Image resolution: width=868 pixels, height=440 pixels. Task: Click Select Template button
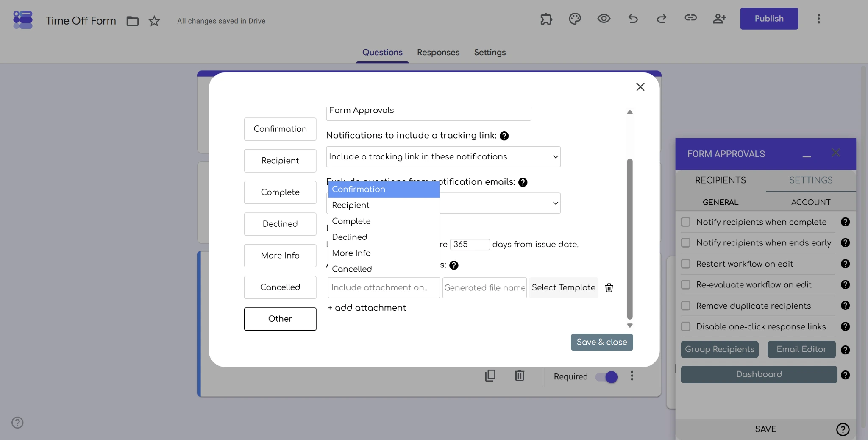564,288
